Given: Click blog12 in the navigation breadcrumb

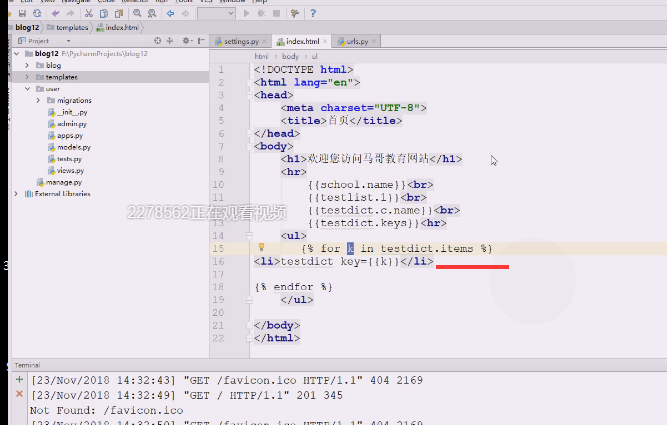Looking at the screenshot, I should (27, 28).
